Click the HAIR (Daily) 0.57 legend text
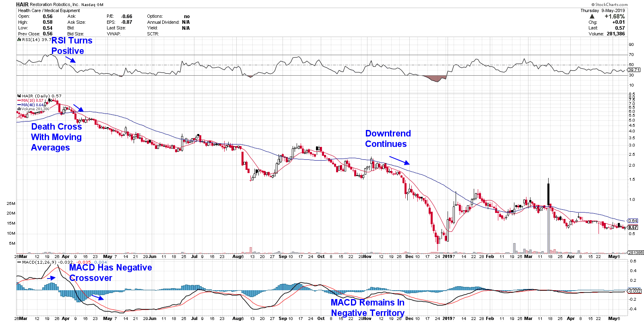The height and width of the screenshot is (322, 644). (42, 96)
